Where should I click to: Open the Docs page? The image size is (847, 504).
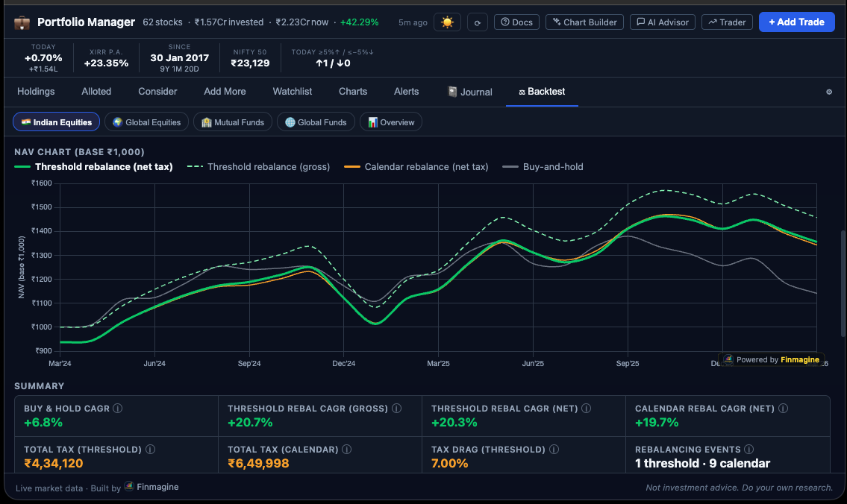(x=516, y=22)
